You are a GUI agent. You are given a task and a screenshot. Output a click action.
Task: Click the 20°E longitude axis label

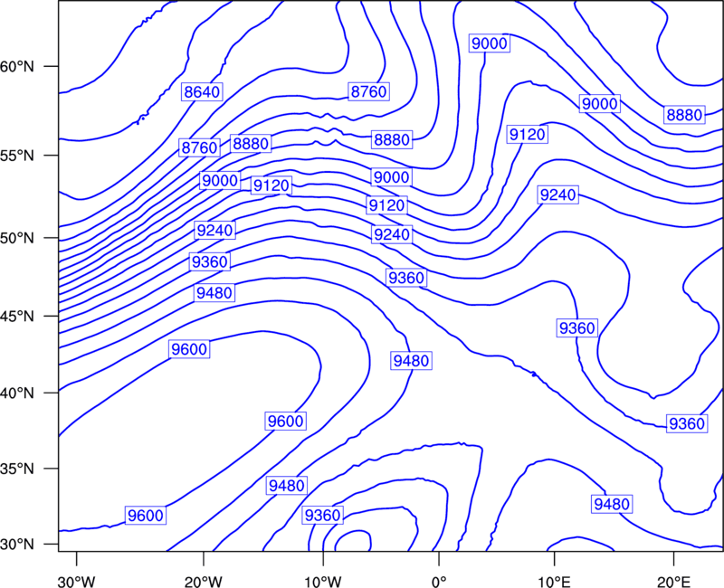point(673,582)
